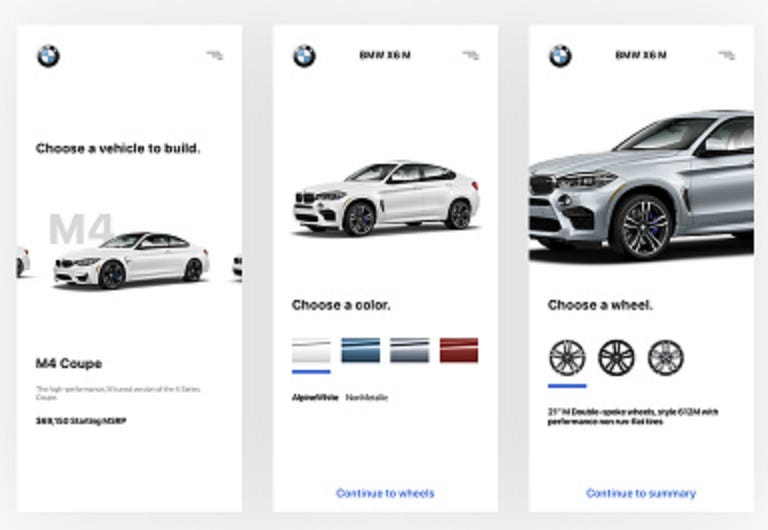Click Continue to summary link
This screenshot has height=530, width=768.
tap(641, 493)
